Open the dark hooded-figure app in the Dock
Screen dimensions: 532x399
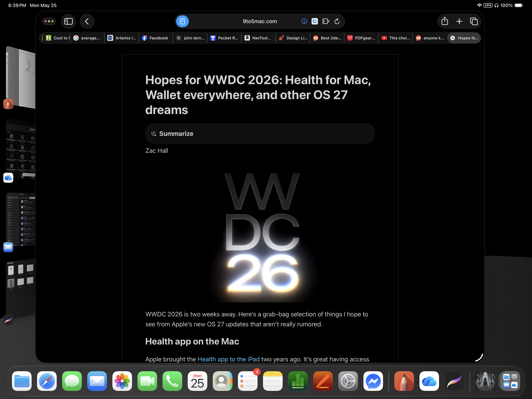click(x=485, y=381)
